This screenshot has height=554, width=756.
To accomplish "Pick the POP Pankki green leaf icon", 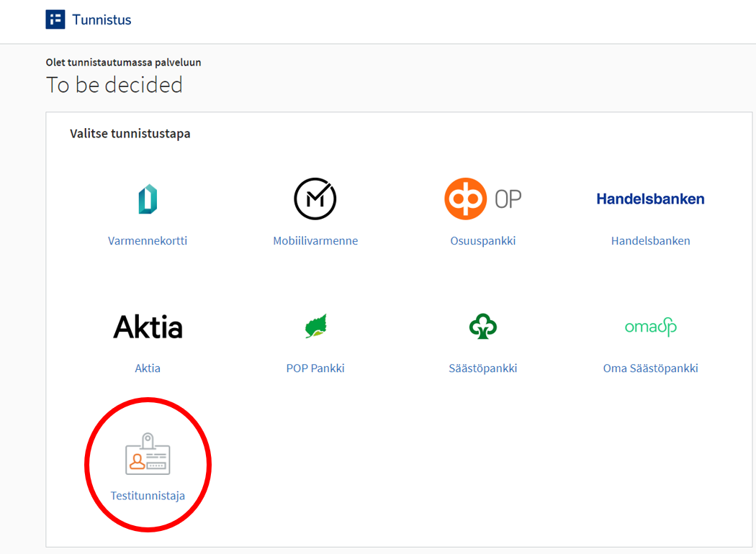I will coord(315,327).
